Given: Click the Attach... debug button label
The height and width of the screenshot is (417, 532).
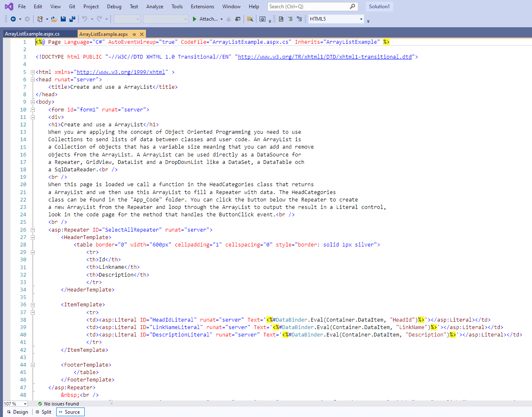Looking at the screenshot, I should [209, 19].
